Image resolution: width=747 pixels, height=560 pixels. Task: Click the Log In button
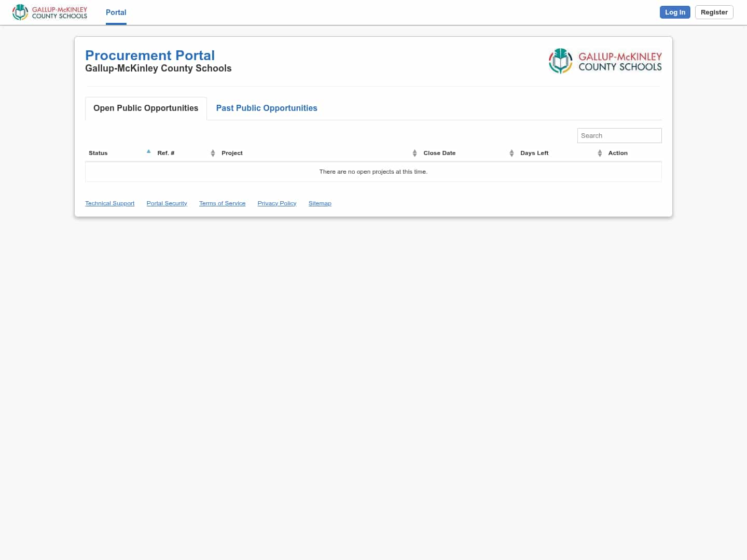(x=675, y=12)
